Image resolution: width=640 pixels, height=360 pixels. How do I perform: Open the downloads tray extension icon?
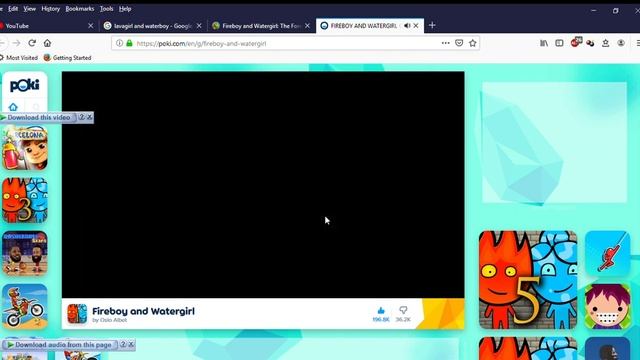click(606, 43)
